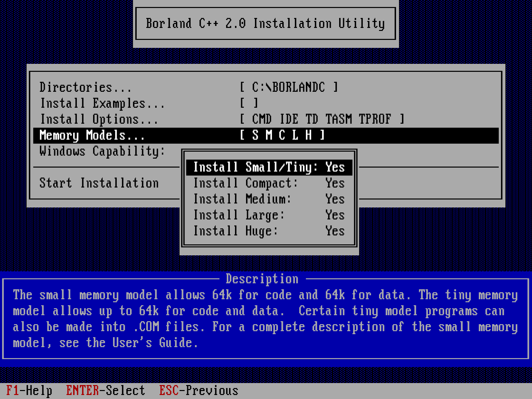Toggle Install Huge setting
Image resolution: width=532 pixels, height=399 pixels.
tap(269, 231)
